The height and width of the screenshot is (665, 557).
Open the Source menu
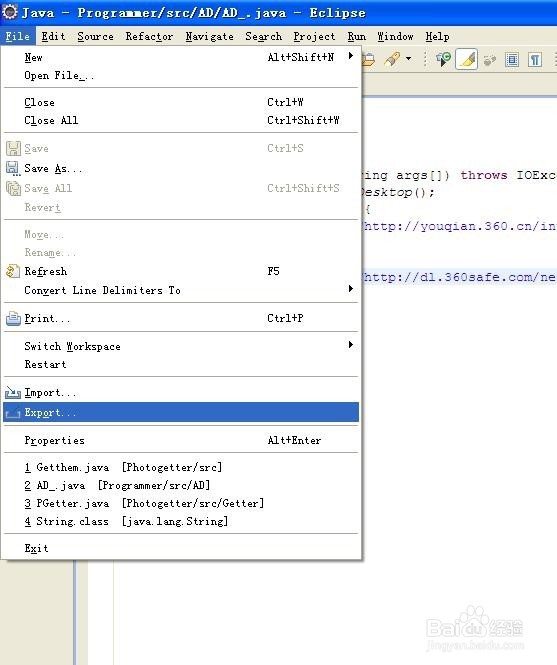(x=95, y=36)
